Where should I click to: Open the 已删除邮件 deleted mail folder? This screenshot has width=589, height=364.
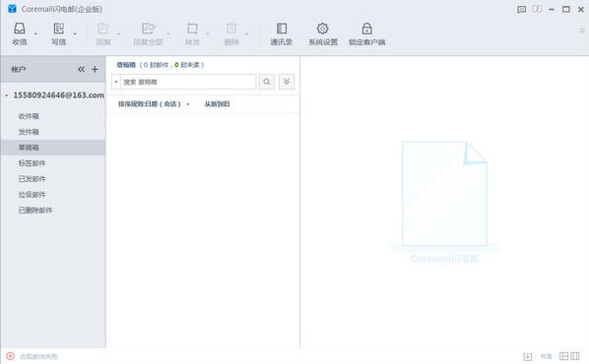[x=35, y=211]
